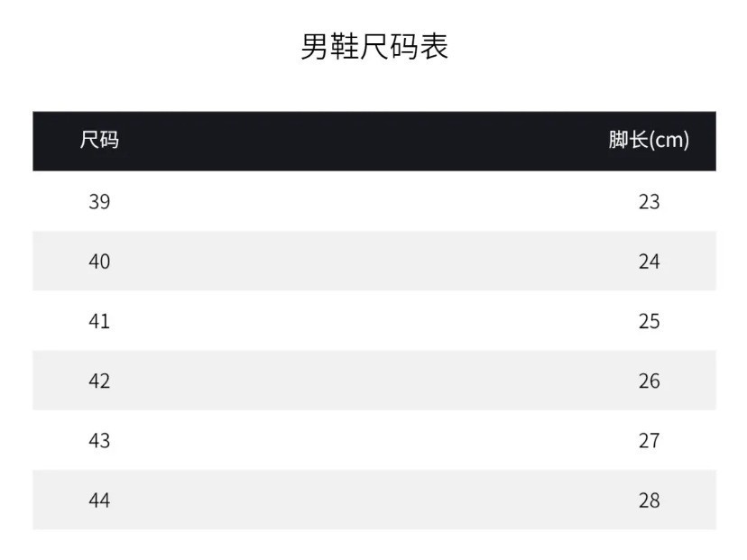The image size is (747, 560).
Task: Click the size 44 cell
Action: (99, 500)
